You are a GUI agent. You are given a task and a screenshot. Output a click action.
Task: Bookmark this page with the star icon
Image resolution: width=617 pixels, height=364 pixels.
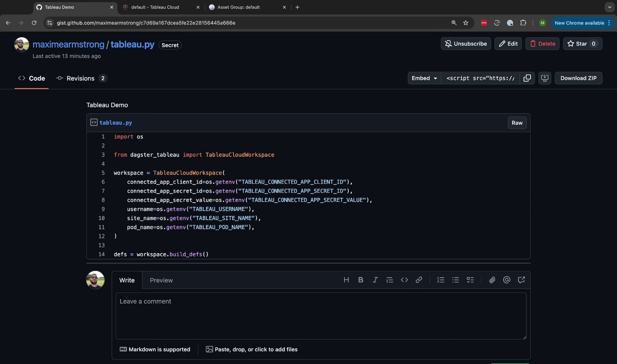466,23
